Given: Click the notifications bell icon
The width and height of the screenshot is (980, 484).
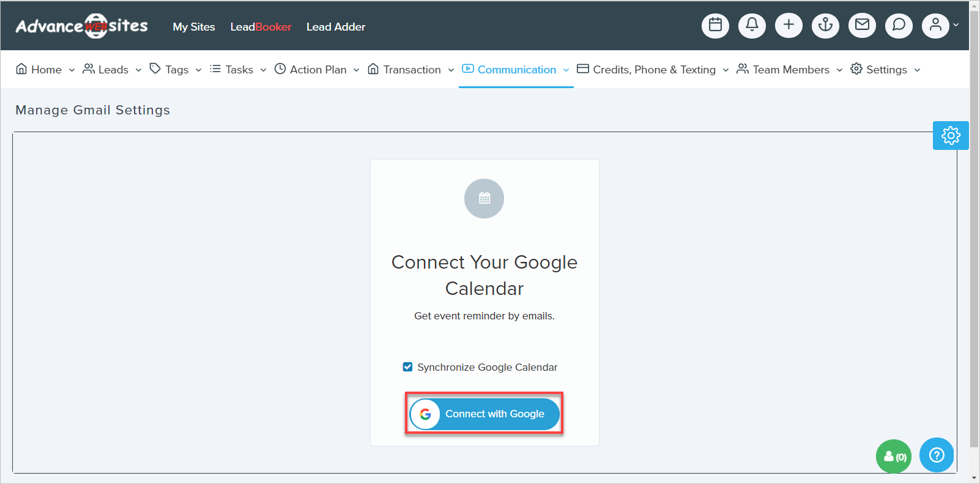Looking at the screenshot, I should [752, 26].
